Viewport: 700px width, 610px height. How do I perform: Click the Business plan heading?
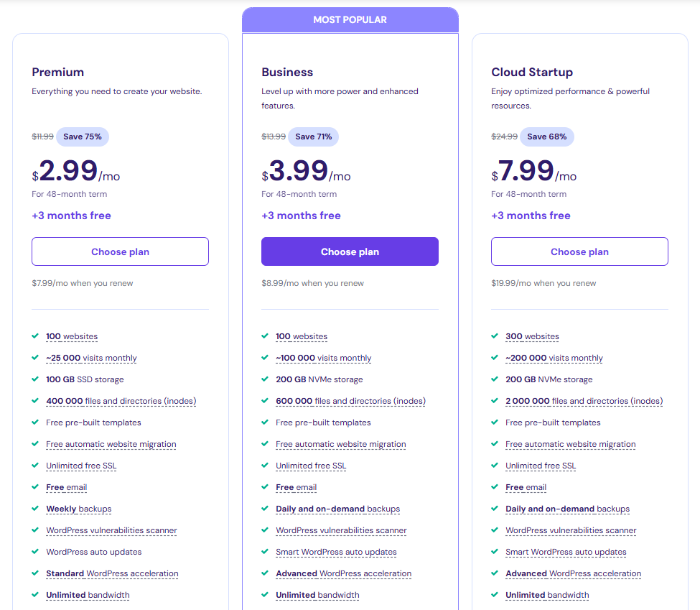pos(287,72)
